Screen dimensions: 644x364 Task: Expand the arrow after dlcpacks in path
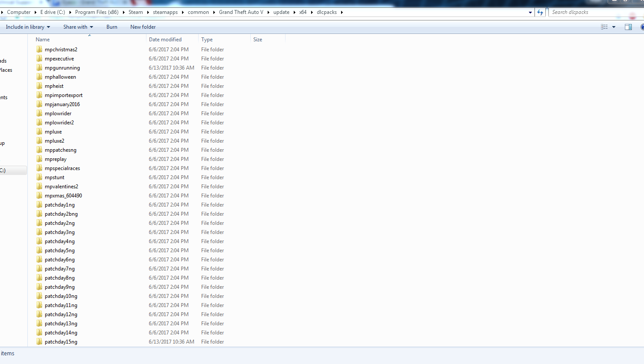[x=342, y=12]
